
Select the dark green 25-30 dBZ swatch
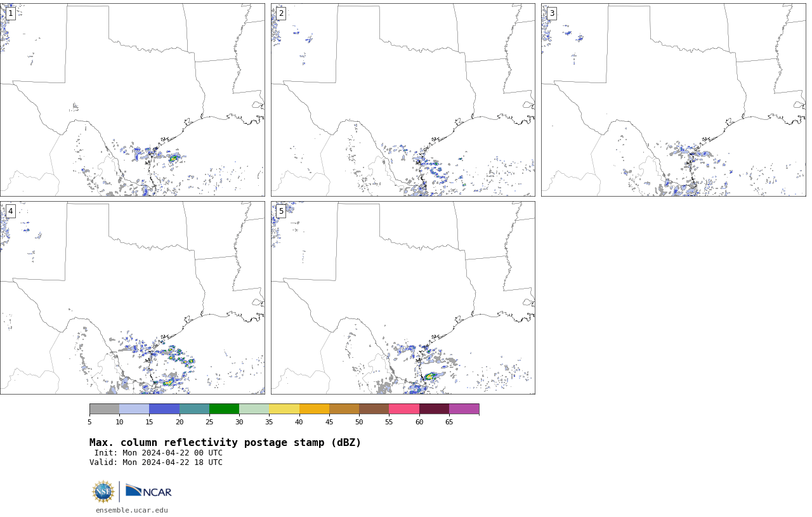click(224, 409)
